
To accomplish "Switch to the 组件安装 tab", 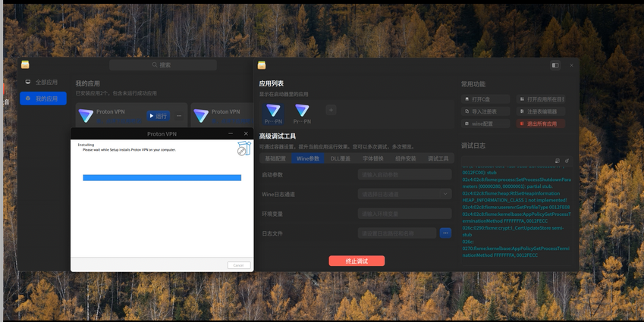I will [x=405, y=158].
